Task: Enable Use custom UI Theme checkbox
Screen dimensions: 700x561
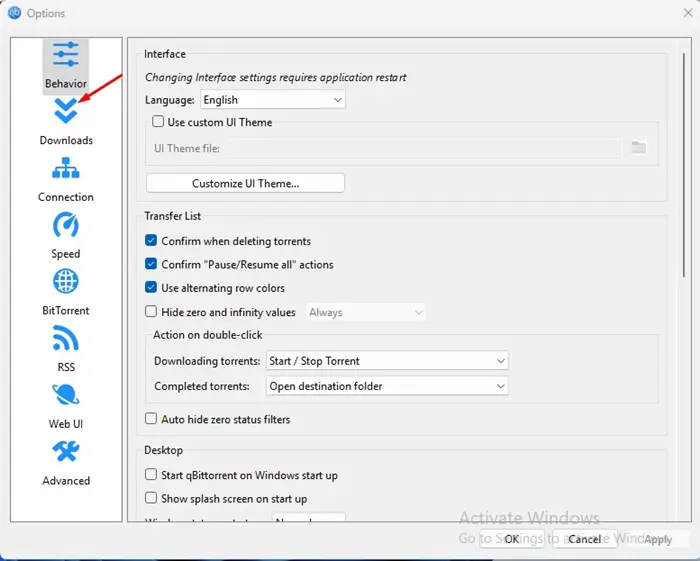Action: (x=158, y=121)
